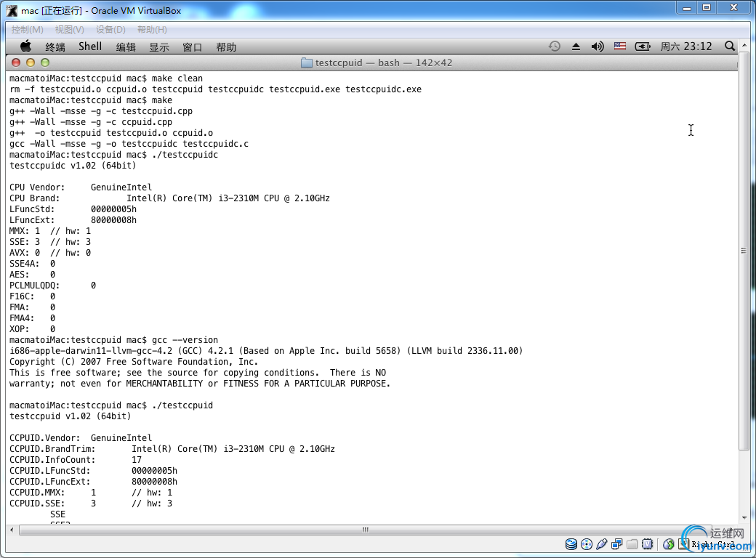Click VirtualBox keyboard capture status icon
This screenshot has width=756, height=558.
pyautogui.click(x=684, y=544)
